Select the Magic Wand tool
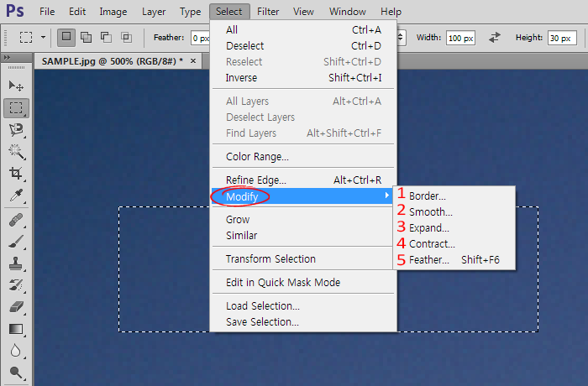The image size is (588, 386). click(16, 152)
